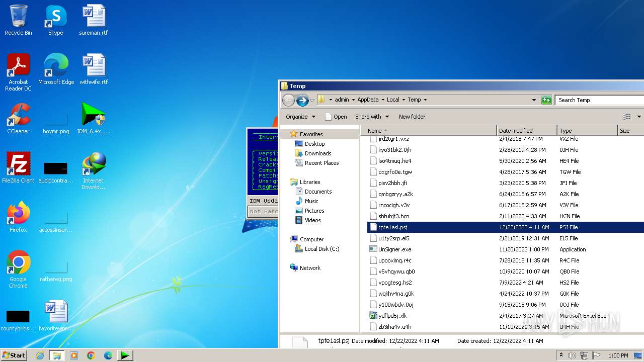
Task: Open Downloads in navigation pane
Action: (x=317, y=153)
